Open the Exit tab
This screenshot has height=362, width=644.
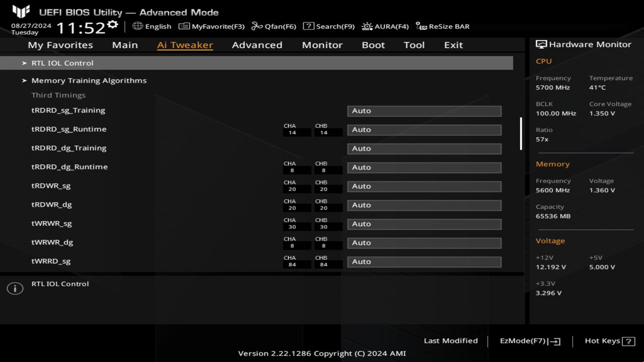click(x=453, y=45)
